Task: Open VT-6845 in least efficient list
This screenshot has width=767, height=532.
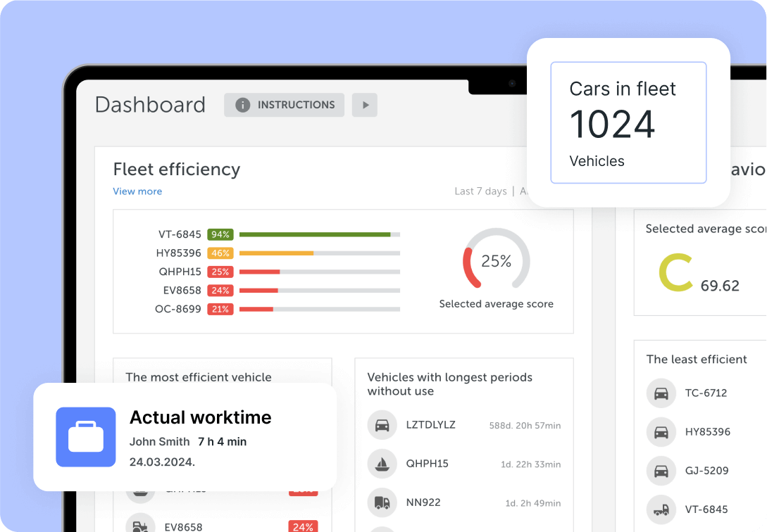Action: (x=706, y=509)
